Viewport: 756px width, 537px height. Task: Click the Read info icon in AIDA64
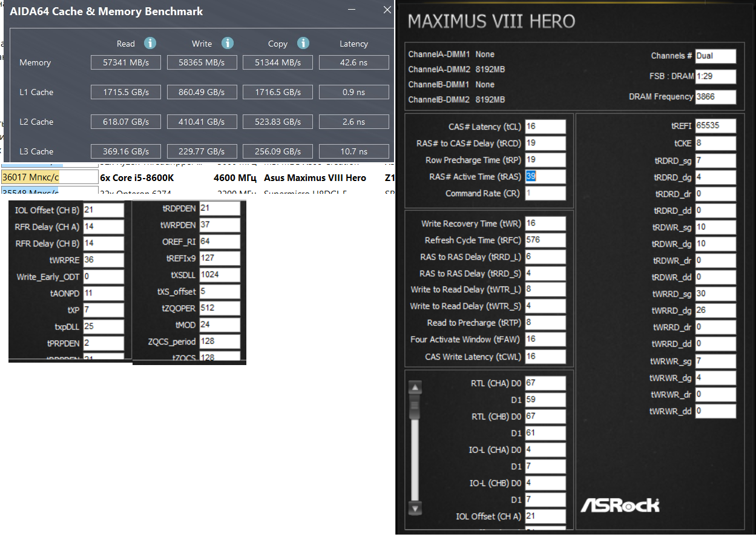150,44
